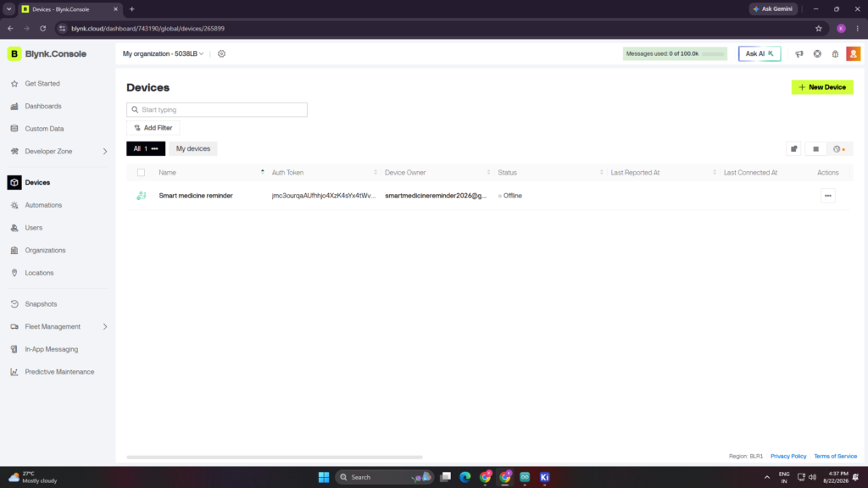This screenshot has width=868, height=488.
Task: Open KiCad app from taskbar
Action: click(545, 477)
